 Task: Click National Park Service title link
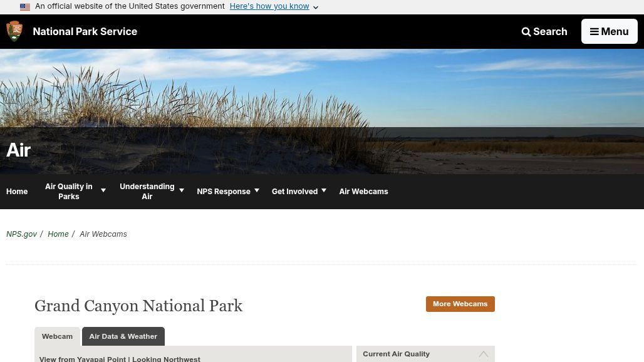click(85, 31)
